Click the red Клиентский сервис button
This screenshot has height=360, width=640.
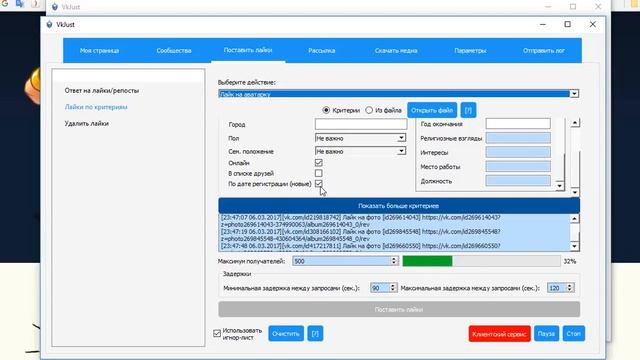point(499,333)
